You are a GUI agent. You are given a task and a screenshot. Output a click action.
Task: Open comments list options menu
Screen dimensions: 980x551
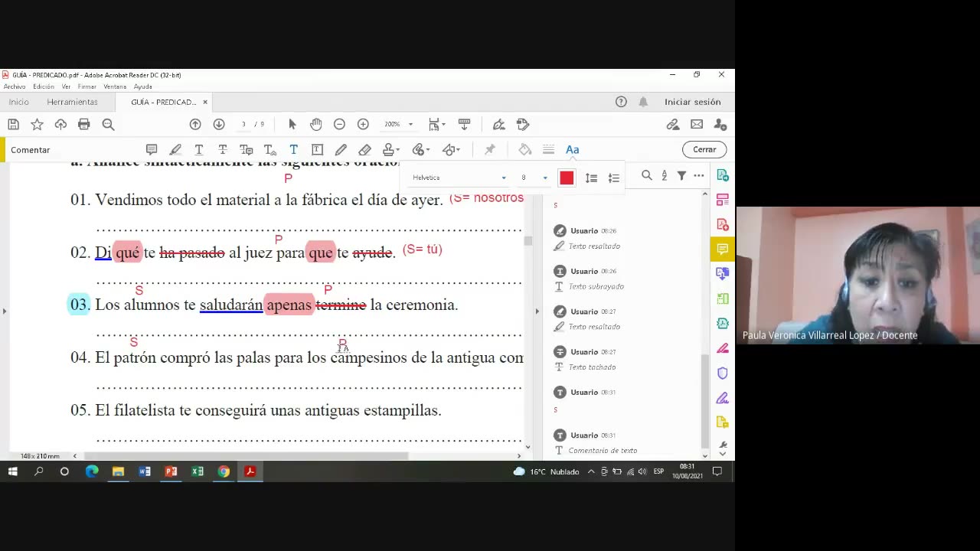(x=698, y=175)
